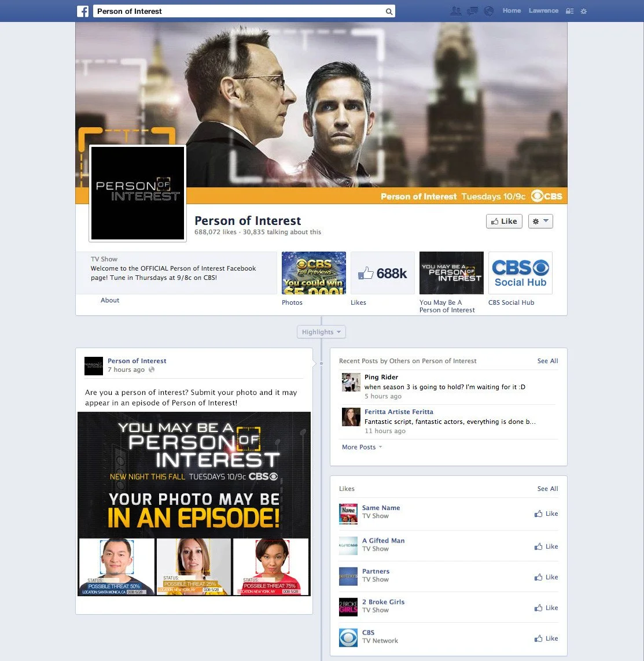Like the Partners TV show
Screen dimensions: 644x661
(546, 577)
